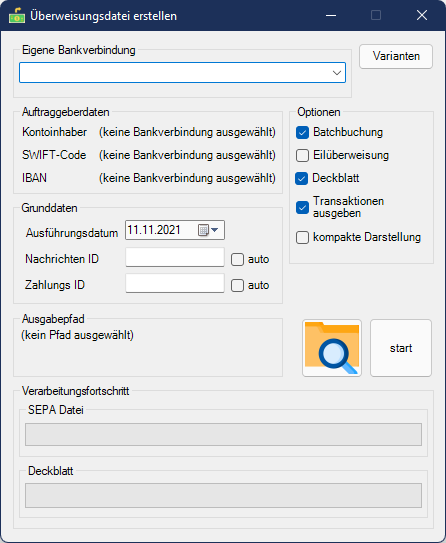Check auto next to Zahlungs ID
The width and height of the screenshot is (446, 543).
pyautogui.click(x=237, y=286)
